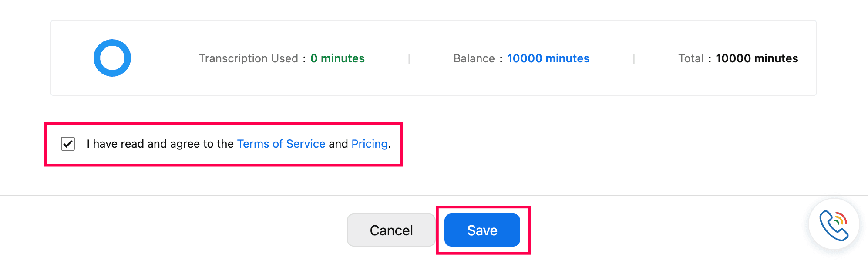Click the green "0 minutes" used value

click(337, 58)
